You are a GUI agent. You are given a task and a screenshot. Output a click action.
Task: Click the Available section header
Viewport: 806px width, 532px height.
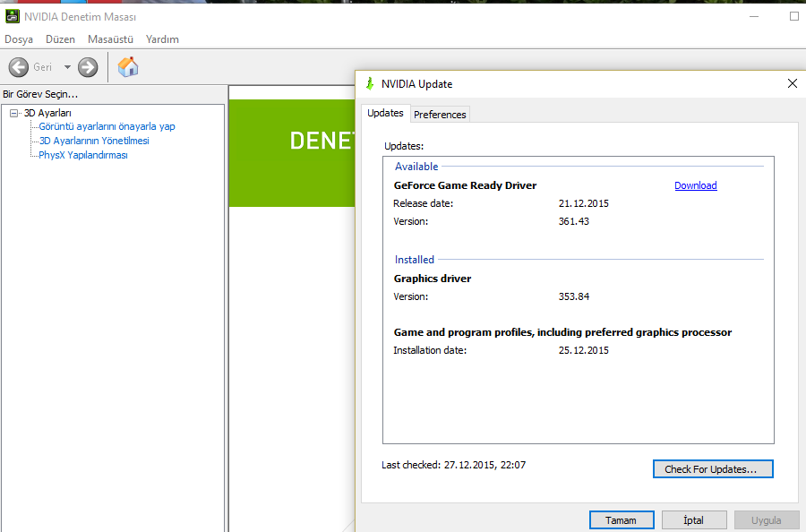(416, 167)
